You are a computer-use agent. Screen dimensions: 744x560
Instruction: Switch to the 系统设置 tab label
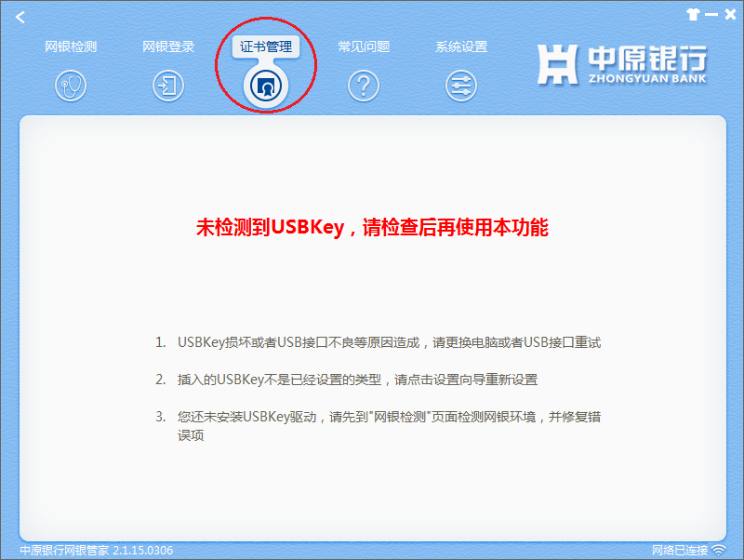coord(461,47)
